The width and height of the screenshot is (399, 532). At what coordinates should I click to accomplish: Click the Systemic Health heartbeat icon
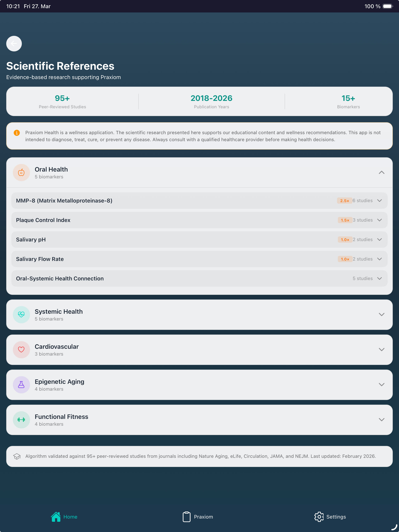coord(21,315)
